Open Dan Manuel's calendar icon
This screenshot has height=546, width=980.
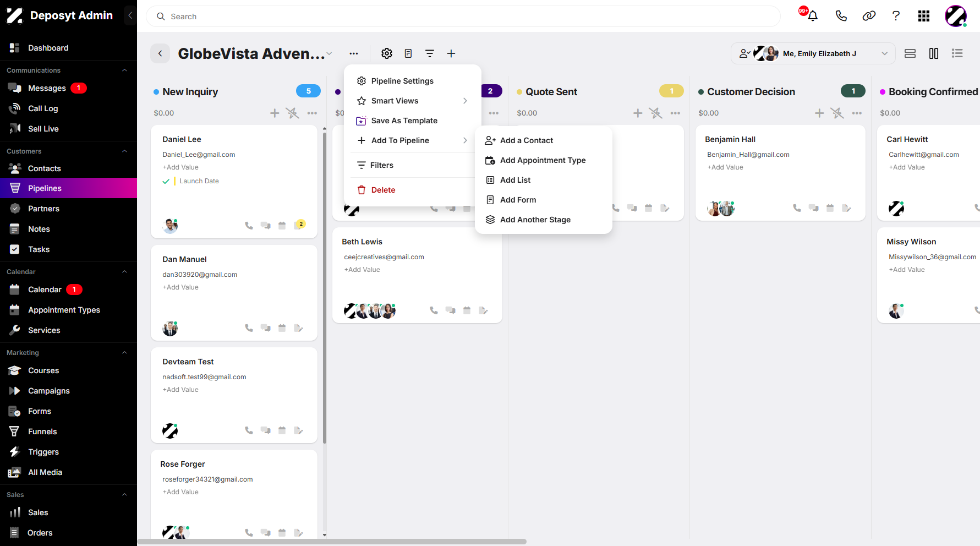282,328
